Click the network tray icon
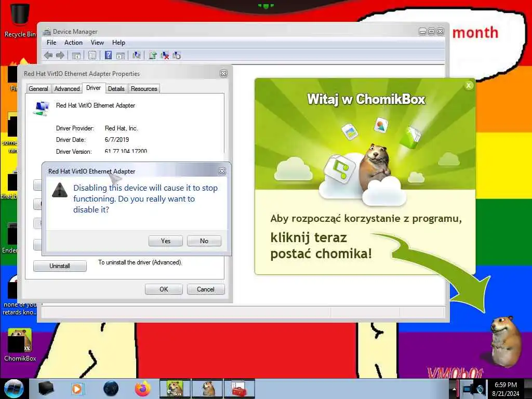Screen dimensions: 532x399 (467, 389)
